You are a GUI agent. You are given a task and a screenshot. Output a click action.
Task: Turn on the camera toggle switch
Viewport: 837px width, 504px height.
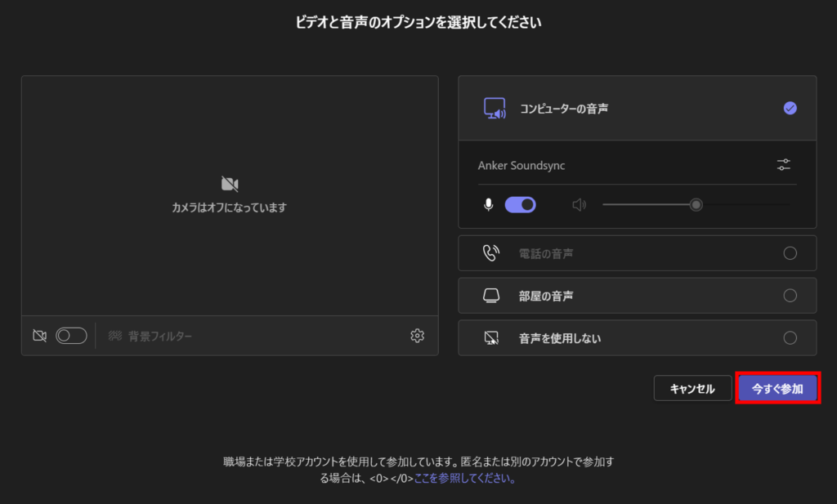[x=71, y=336]
